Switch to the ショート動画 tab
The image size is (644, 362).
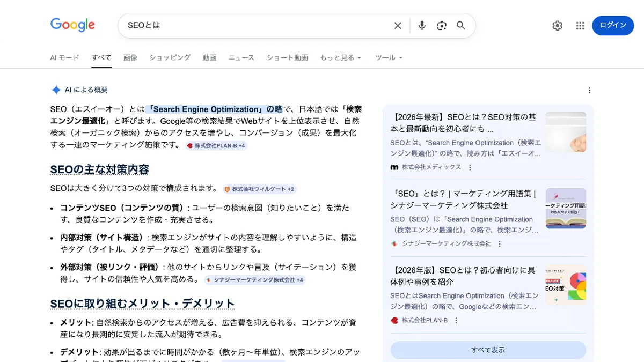point(287,57)
